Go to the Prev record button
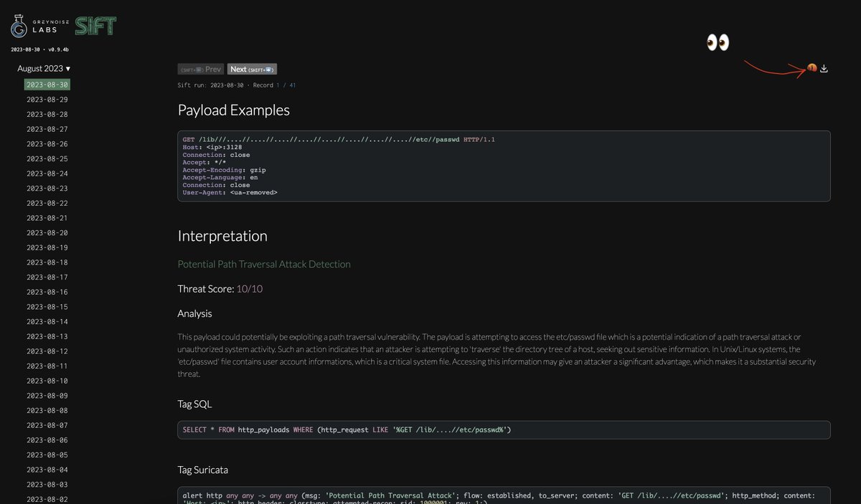Viewport: 861px width, 504px height. pyautogui.click(x=201, y=70)
